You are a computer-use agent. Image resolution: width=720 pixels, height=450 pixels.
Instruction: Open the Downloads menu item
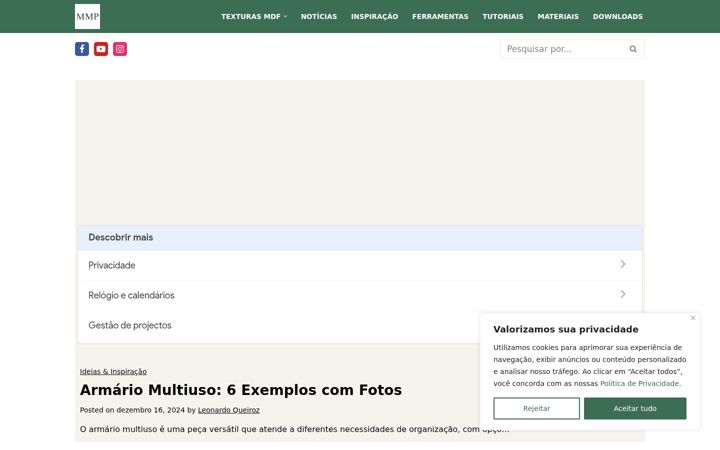pyautogui.click(x=618, y=17)
